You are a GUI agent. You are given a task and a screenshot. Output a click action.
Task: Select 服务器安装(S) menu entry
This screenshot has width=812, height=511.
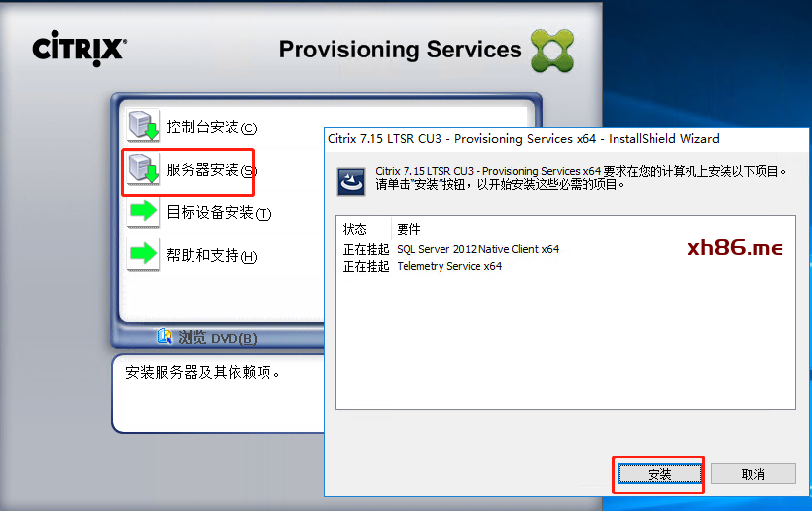click(211, 170)
